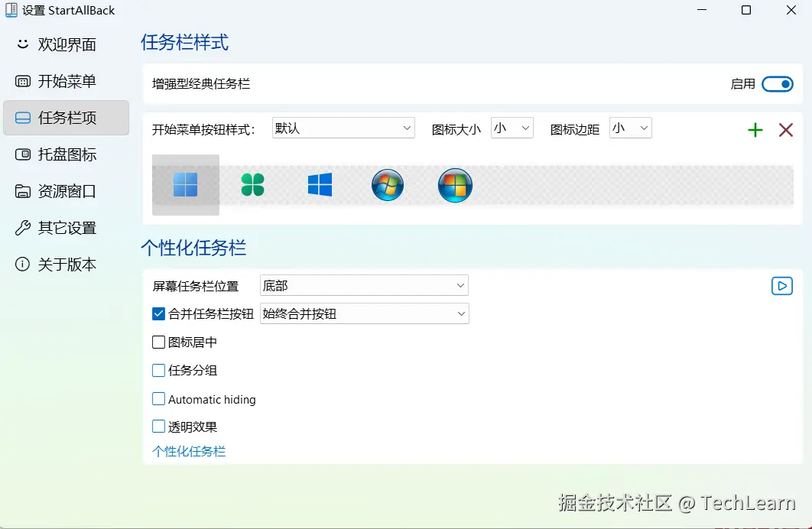The height and width of the screenshot is (529, 812).
Task: Click the 个性化任务栏 link
Action: pos(189,451)
